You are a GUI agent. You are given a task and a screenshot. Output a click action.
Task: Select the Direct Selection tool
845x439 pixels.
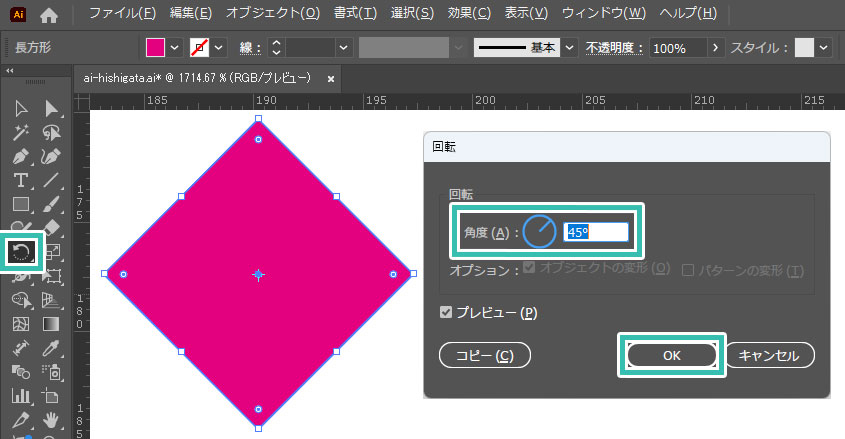tap(51, 108)
